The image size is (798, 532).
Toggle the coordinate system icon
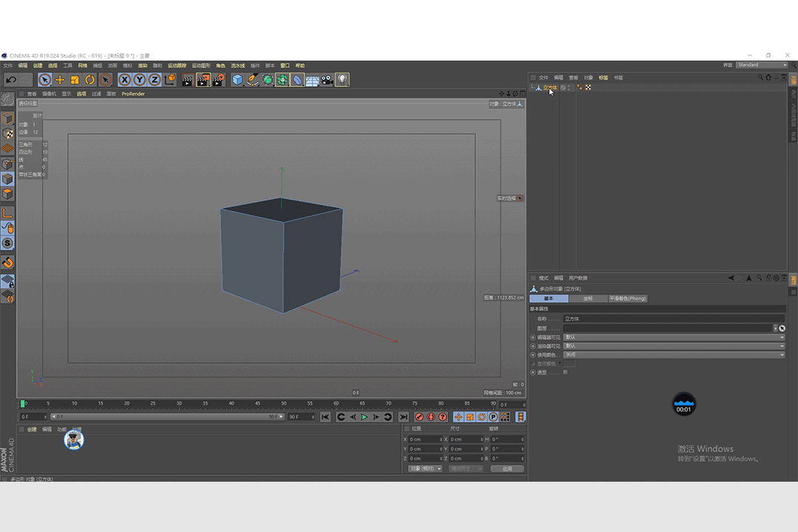tap(170, 80)
